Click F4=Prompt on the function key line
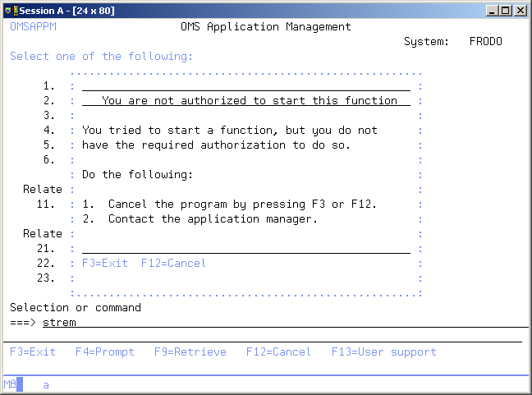Screen dimensions: 532x395 click(105, 351)
